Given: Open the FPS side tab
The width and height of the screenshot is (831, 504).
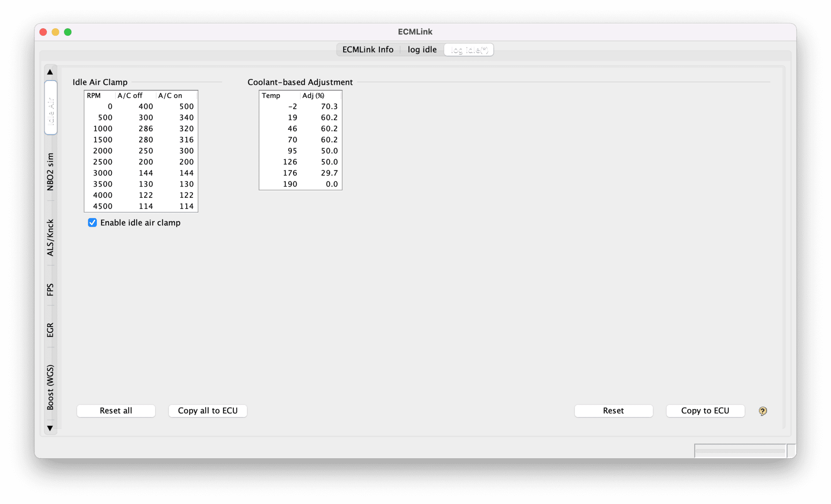Looking at the screenshot, I should (x=50, y=290).
